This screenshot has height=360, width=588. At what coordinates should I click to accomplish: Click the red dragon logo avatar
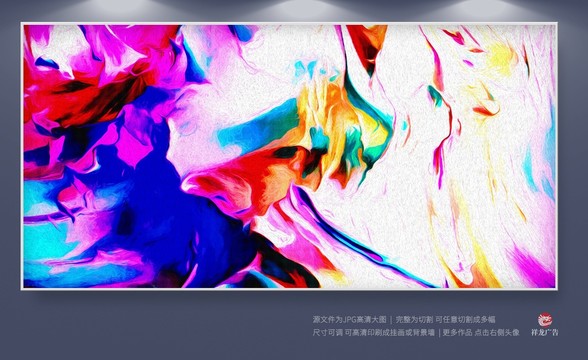pyautogui.click(x=545, y=320)
